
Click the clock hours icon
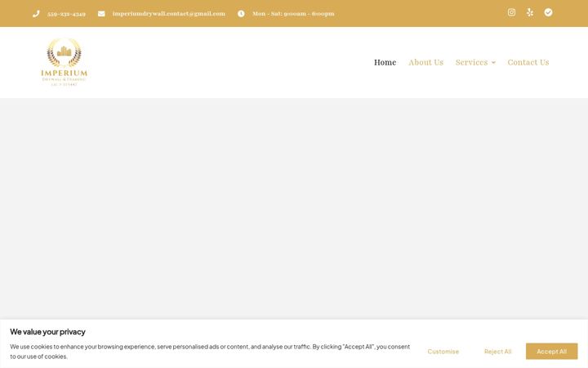tap(241, 14)
